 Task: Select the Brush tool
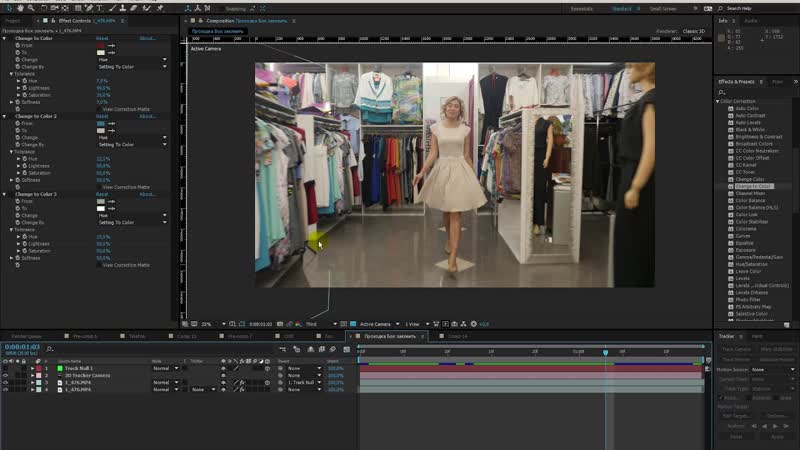[x=112, y=8]
